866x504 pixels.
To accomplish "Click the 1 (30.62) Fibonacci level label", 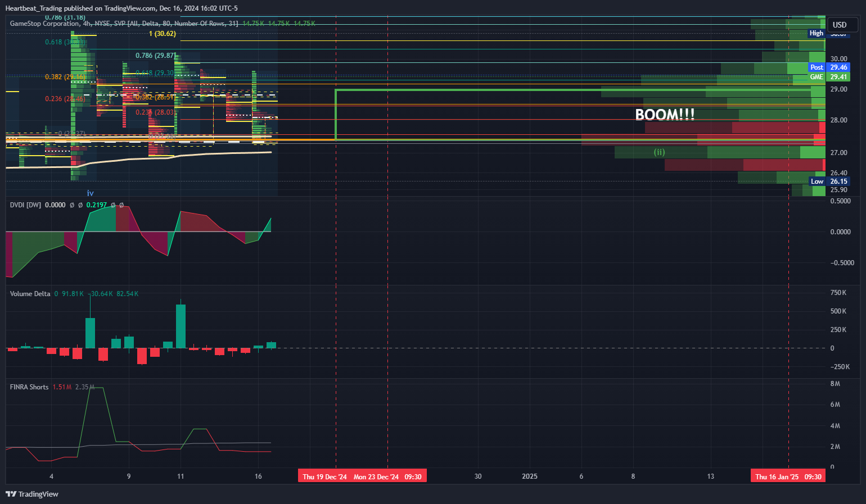I will tap(162, 34).
